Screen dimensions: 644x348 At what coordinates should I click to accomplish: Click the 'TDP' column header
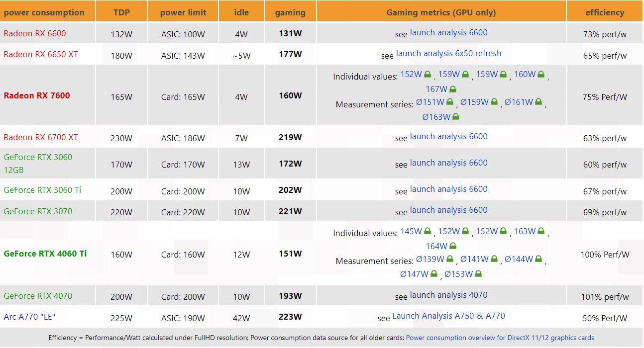(121, 13)
